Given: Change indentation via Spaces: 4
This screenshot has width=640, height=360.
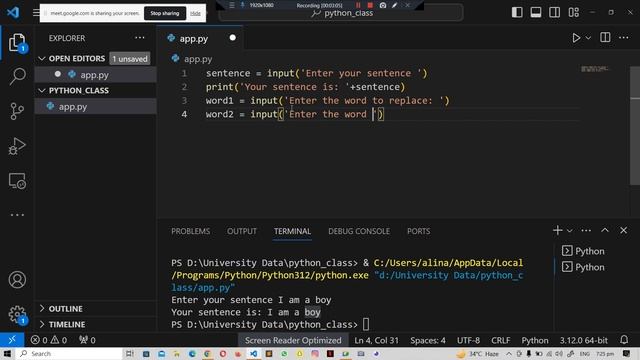Looking at the screenshot, I should click(428, 340).
